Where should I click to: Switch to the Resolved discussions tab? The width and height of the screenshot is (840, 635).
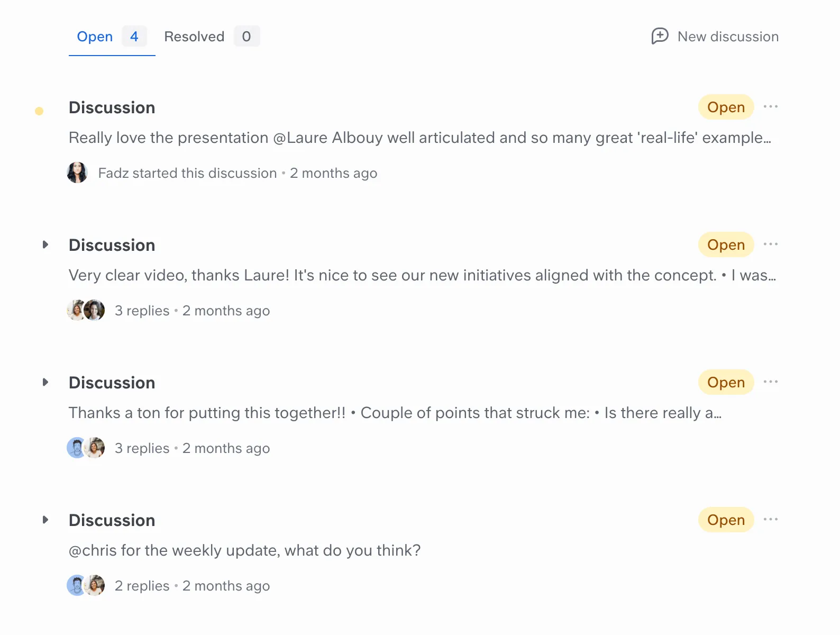212,37
